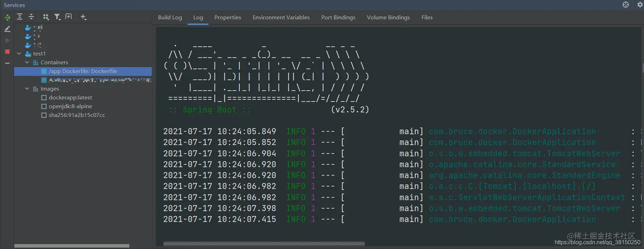This screenshot has width=644, height=249.
Task: Click the Open in New Tab icon
Action: [x=69, y=17]
